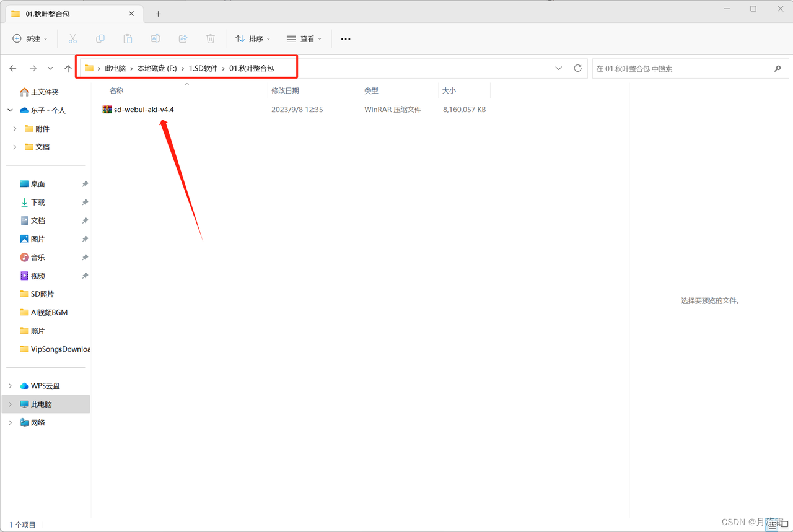Open the 查看 view dropdown
The height and width of the screenshot is (532, 793).
tap(304, 39)
